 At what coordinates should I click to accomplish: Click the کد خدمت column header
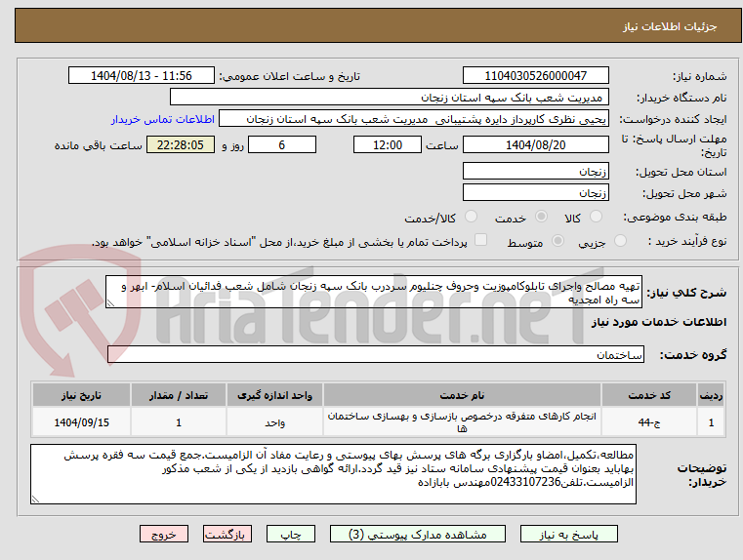coord(649,395)
